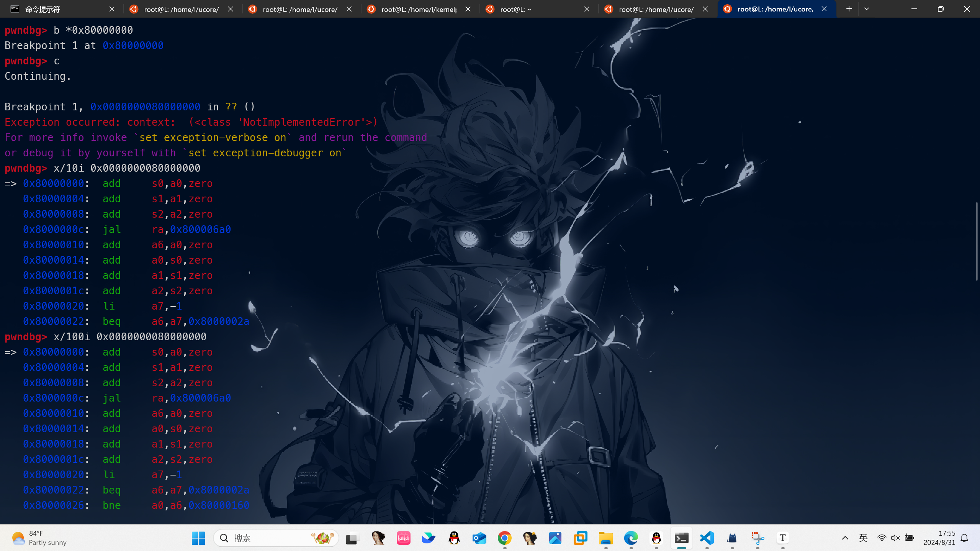Open VMware Workstation from the taskbar
This screenshot has width=980, height=551.
click(580, 538)
